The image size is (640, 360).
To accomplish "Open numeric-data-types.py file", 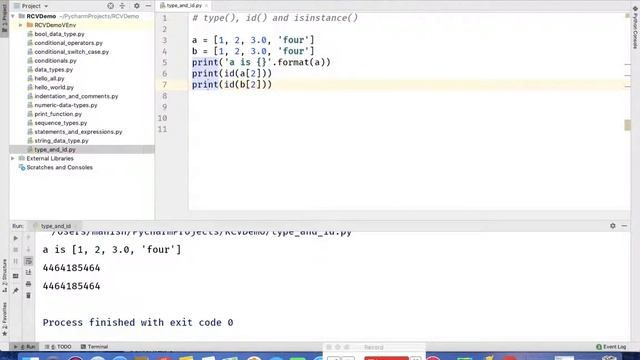I will click(x=66, y=105).
